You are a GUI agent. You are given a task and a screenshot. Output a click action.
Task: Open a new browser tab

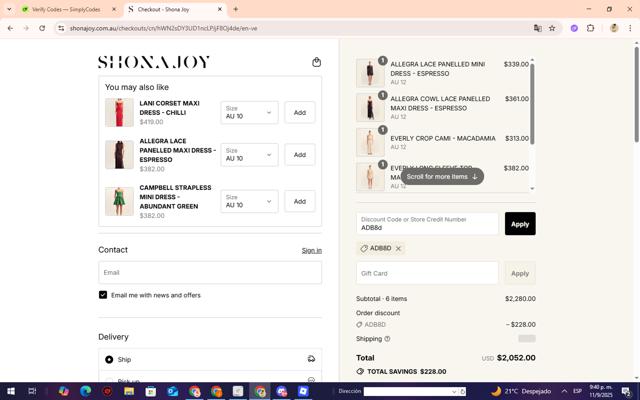point(236,9)
